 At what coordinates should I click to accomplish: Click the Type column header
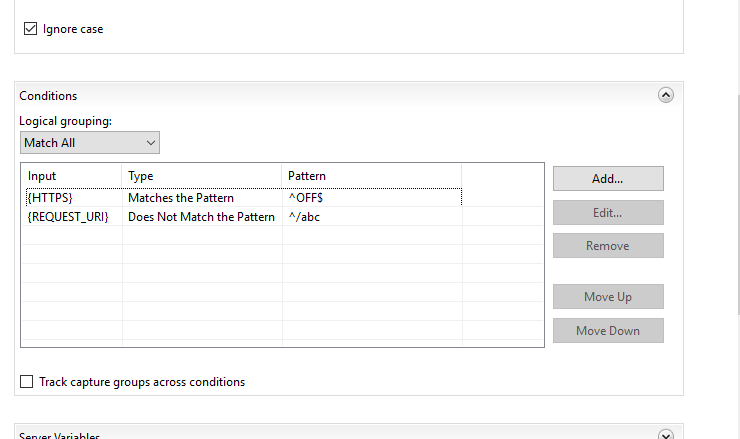pos(141,176)
